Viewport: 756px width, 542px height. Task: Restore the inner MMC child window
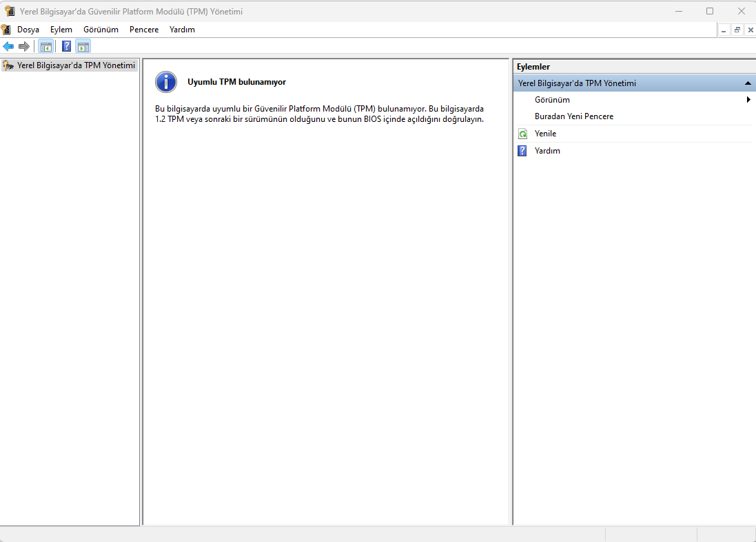(x=737, y=30)
